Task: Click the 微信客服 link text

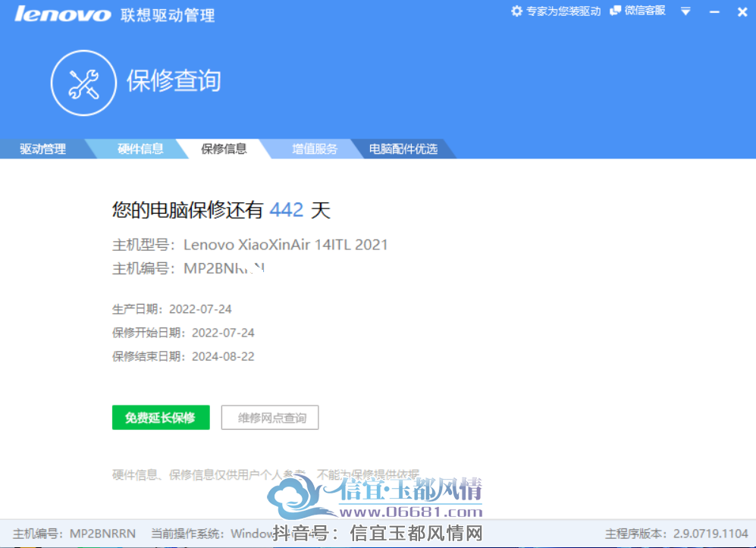Action: coord(645,11)
